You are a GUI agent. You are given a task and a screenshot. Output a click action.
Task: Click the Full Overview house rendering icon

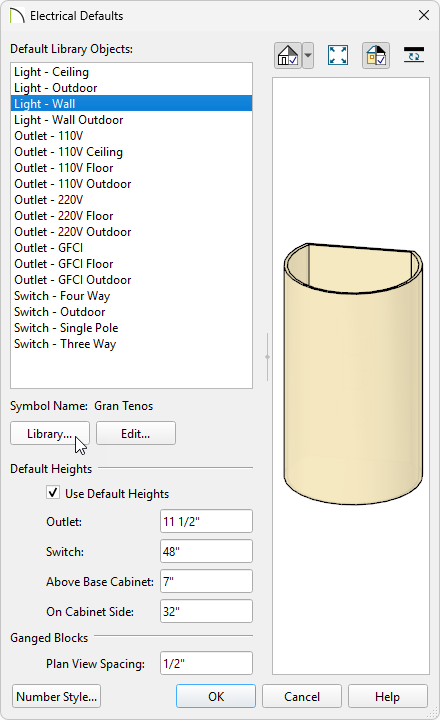pos(288,56)
